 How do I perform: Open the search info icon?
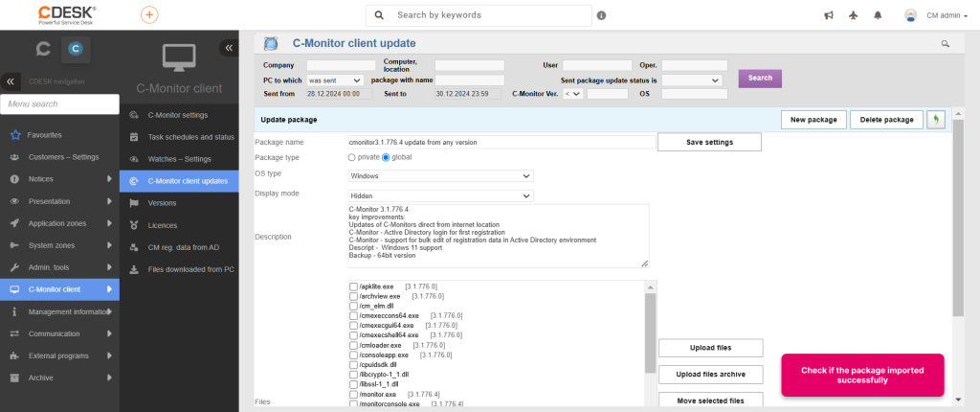(x=601, y=15)
